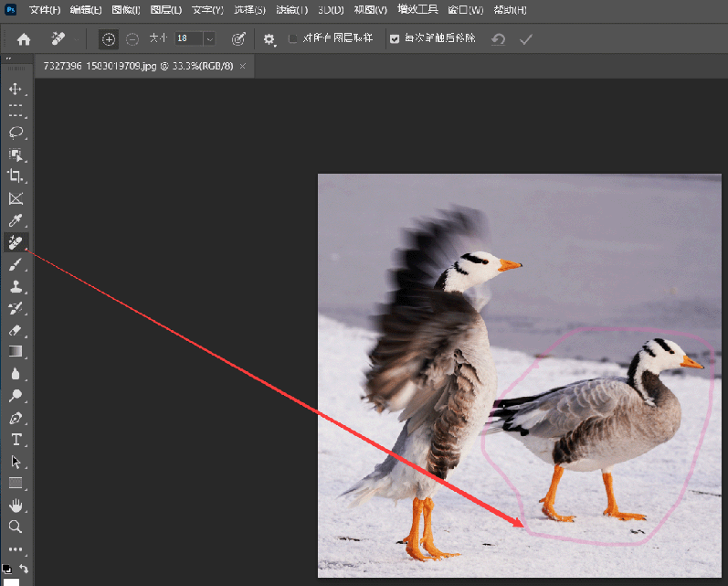
Task: Swap foreground and background colors
Action: [x=24, y=569]
